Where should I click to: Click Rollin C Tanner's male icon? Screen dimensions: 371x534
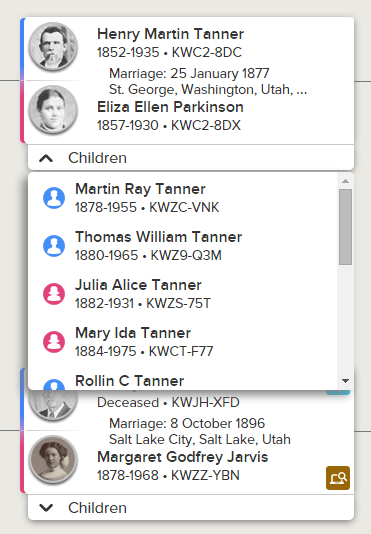click(54, 384)
